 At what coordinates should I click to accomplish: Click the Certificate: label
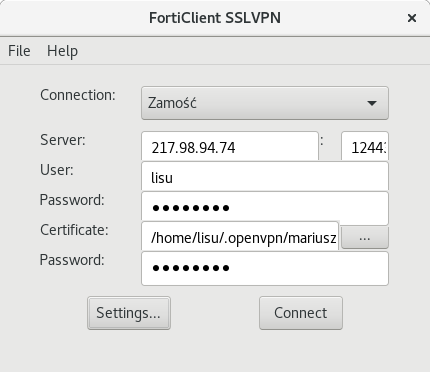pyautogui.click(x=74, y=230)
